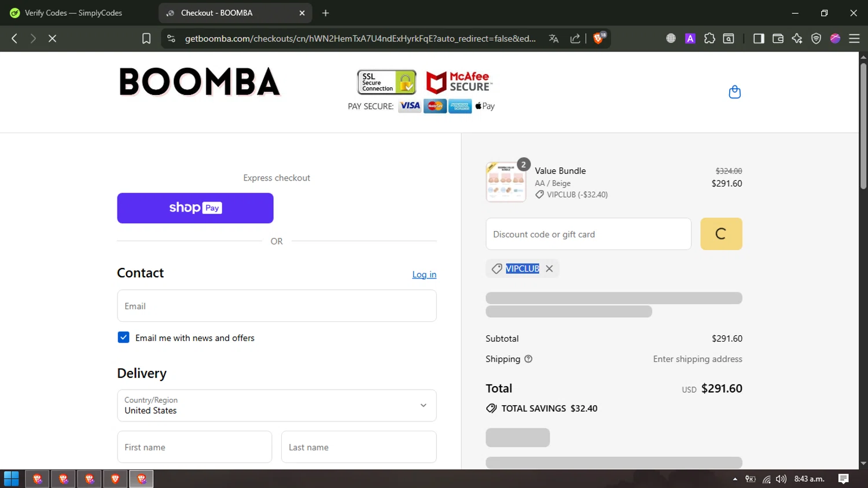Click the McAfee SECURE badge
Screen dimensions: 868x488
[459, 82]
